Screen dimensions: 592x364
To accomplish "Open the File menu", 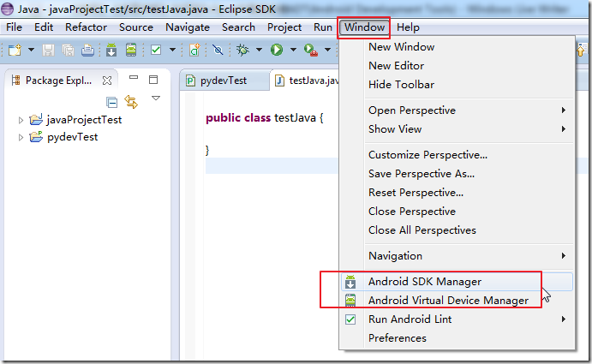I will coord(14,27).
